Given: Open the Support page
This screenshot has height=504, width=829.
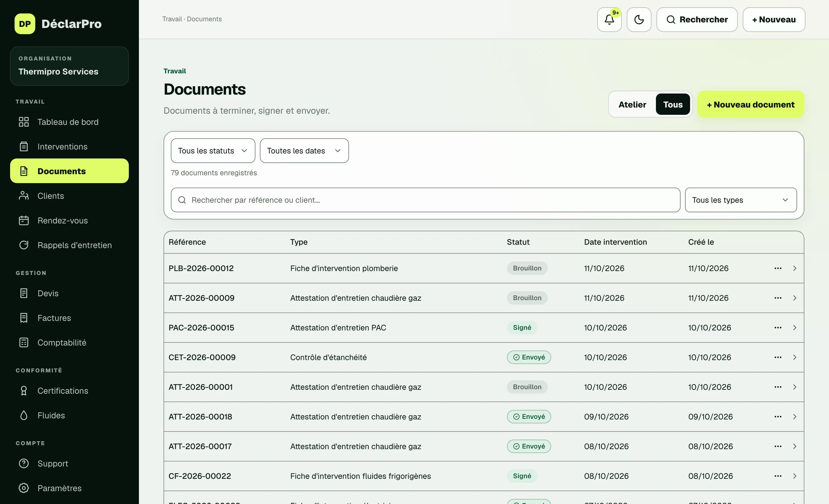Looking at the screenshot, I should pyautogui.click(x=69, y=463).
